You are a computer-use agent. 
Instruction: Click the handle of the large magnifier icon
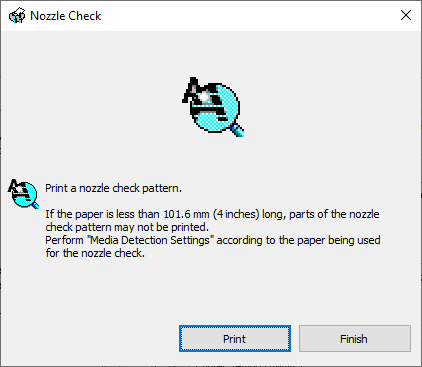pos(238,130)
